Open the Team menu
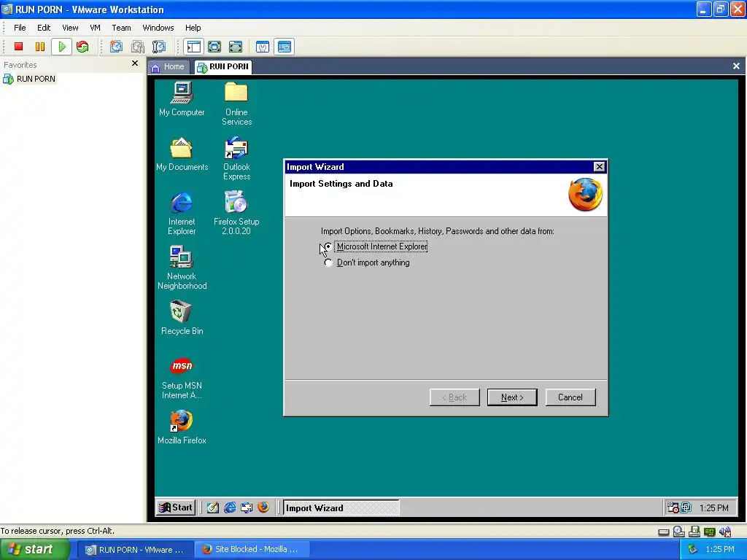Image resolution: width=747 pixels, height=560 pixels. click(121, 28)
